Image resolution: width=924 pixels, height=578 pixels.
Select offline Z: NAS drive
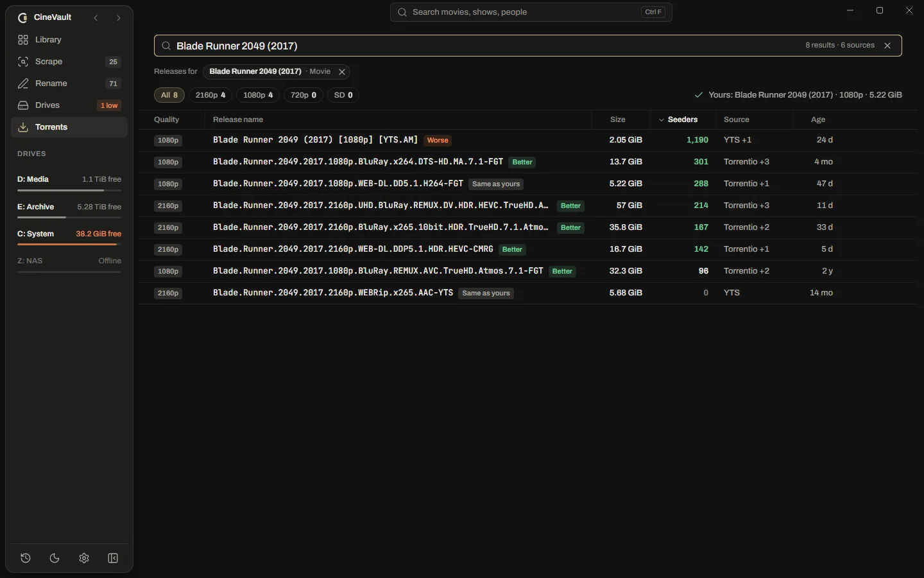[69, 264]
